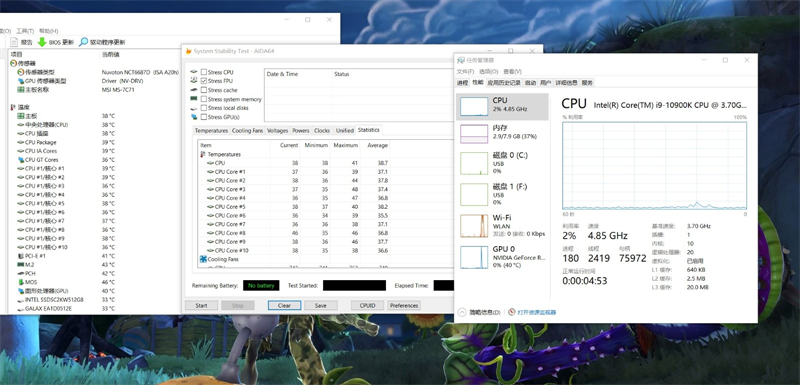Open the 文件(F) menu in Task Manager
The image size is (800, 385).
point(465,71)
